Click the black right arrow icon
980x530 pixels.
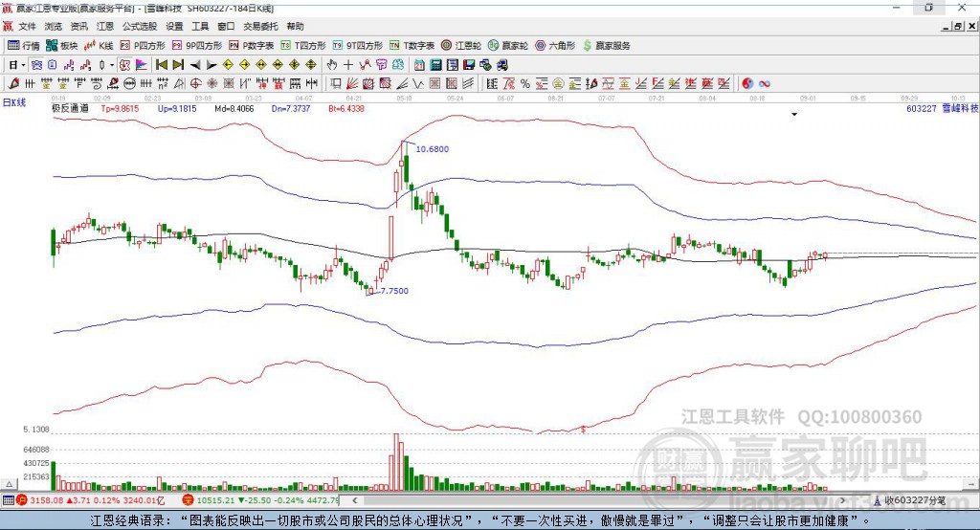click(212, 65)
